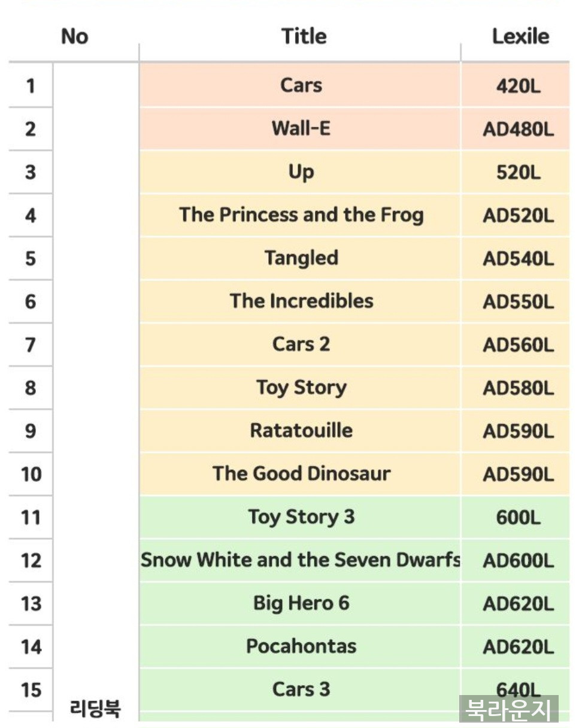This screenshot has width=582, height=728.
Task: Click the 420L Lexile value
Action: coord(518,86)
